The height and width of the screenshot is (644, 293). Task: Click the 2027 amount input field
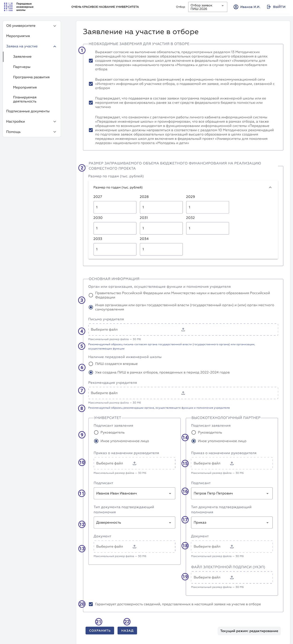click(x=115, y=207)
